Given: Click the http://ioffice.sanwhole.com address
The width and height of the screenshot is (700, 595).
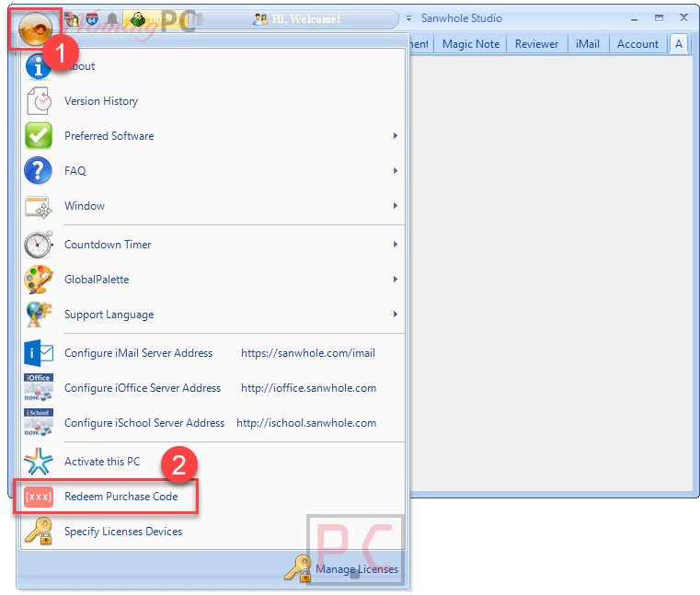Looking at the screenshot, I should pos(308,388).
